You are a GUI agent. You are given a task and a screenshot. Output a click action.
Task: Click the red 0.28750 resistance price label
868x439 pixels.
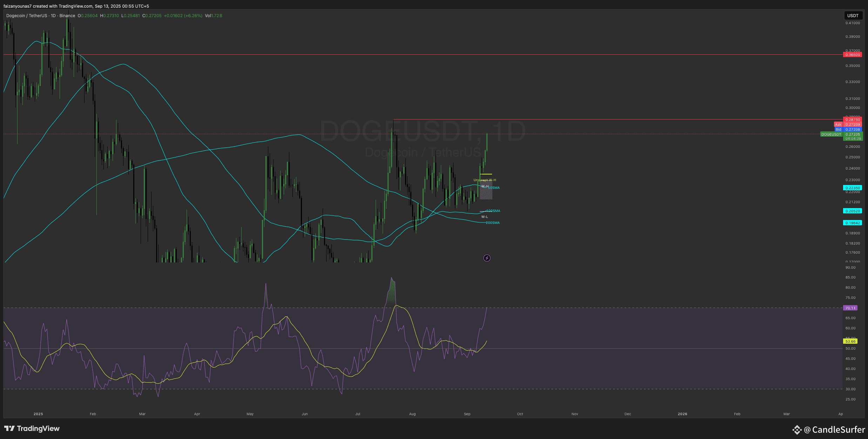tap(852, 119)
